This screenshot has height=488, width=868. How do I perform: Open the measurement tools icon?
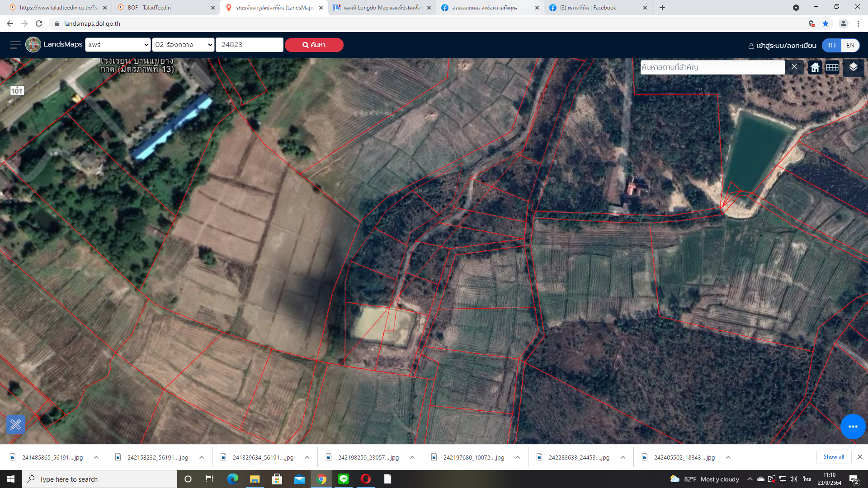click(x=16, y=425)
